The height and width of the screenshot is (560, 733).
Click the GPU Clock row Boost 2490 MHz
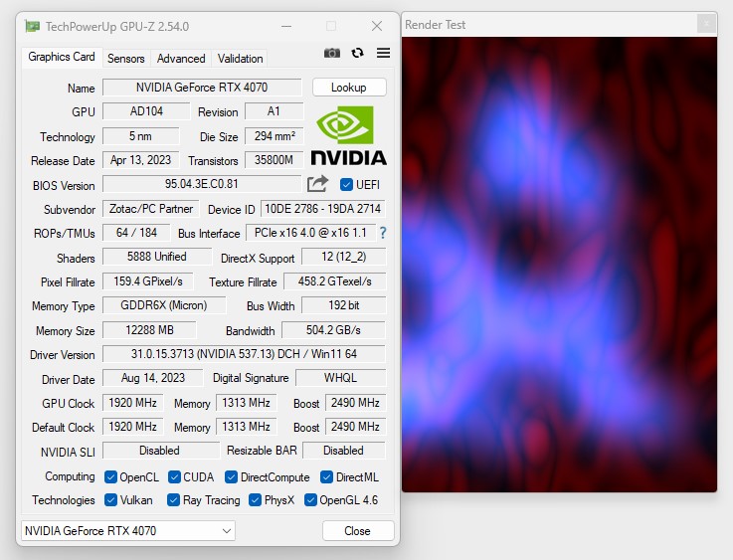355,403
